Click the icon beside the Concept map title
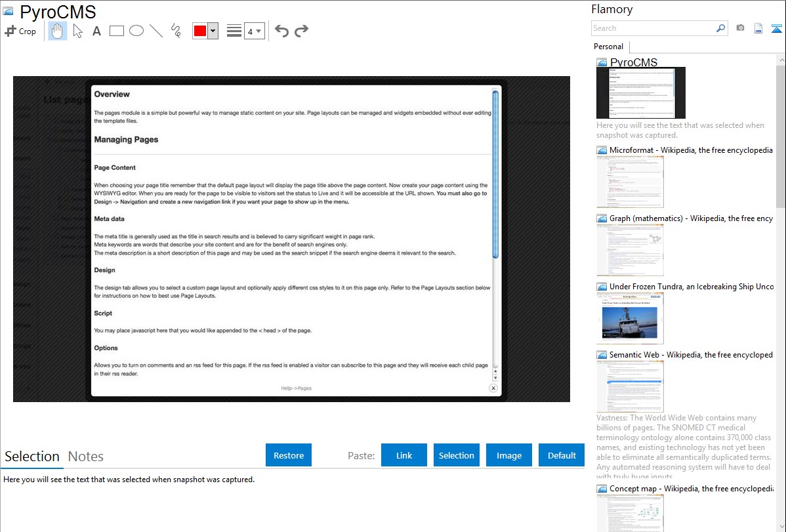786x532 pixels. pyautogui.click(x=602, y=488)
